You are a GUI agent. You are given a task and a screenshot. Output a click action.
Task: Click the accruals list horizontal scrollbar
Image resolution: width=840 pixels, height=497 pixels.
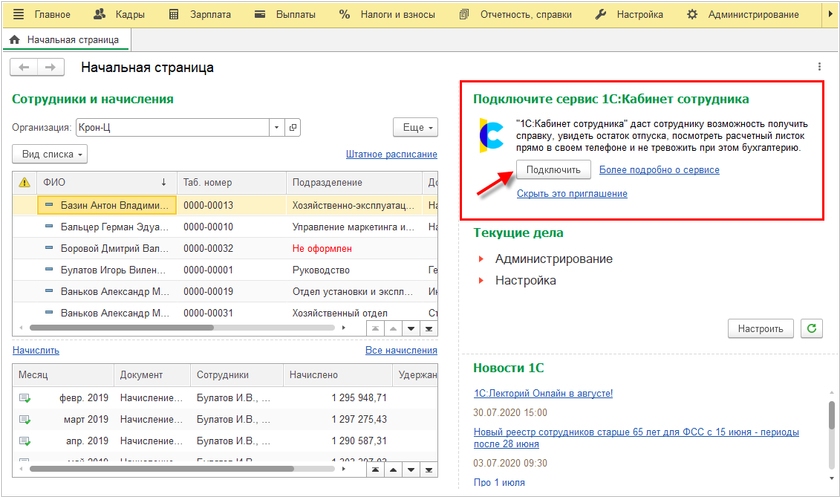[x=162, y=469]
